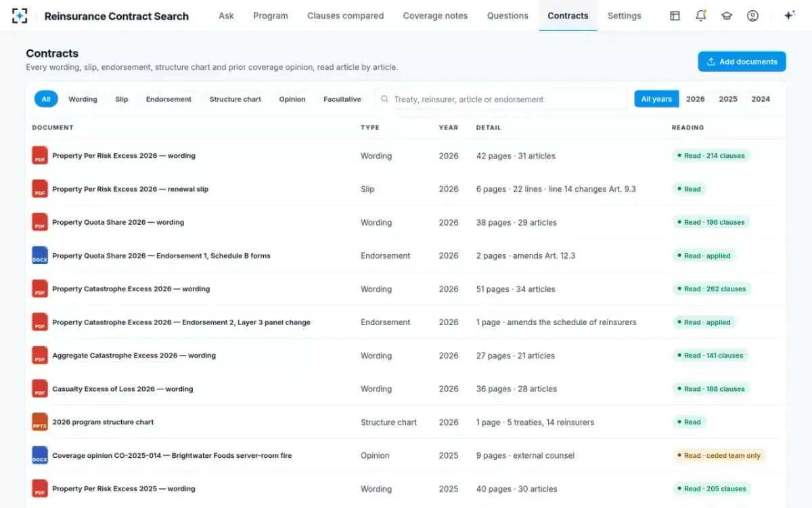Select the All document type filter

pyautogui.click(x=46, y=99)
